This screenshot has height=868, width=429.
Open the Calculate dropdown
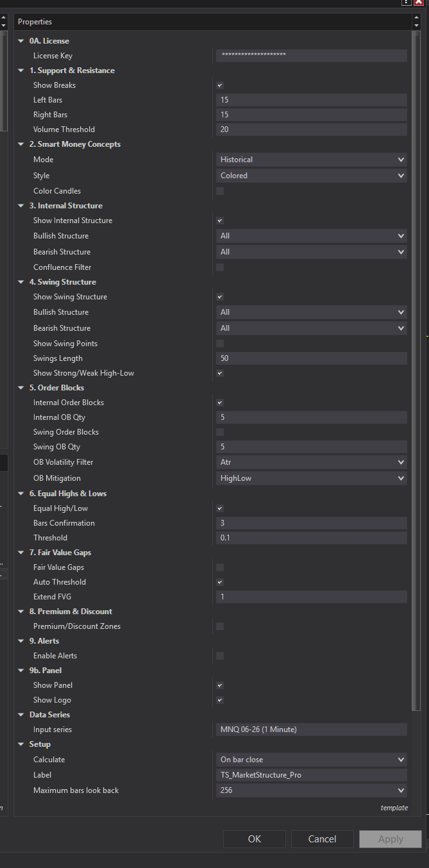[312, 760]
